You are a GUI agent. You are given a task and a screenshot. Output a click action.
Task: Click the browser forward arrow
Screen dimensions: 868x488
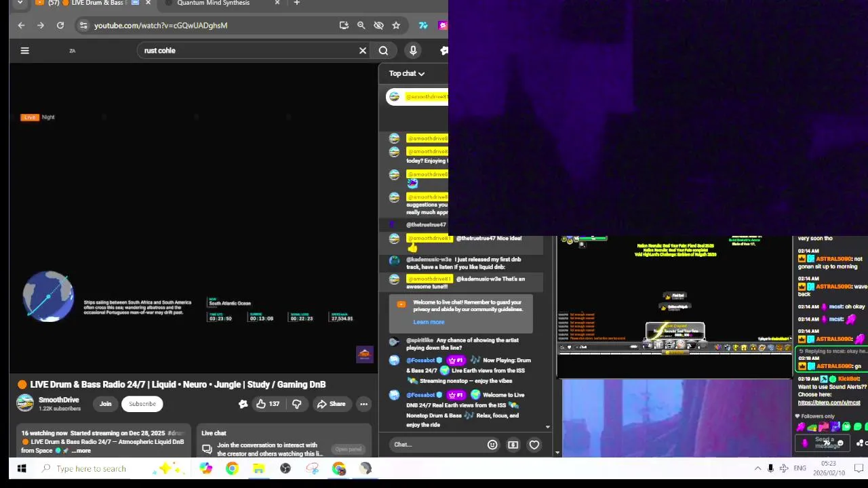(41, 25)
